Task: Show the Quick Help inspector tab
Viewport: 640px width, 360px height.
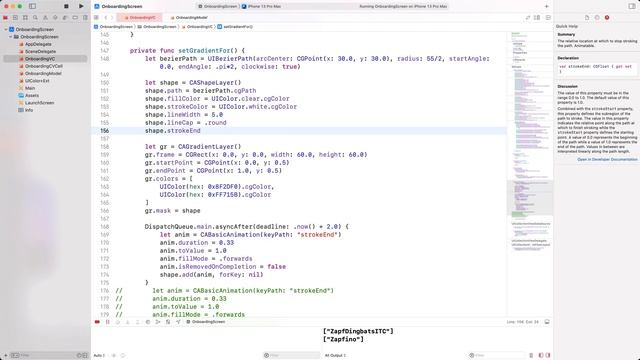Action: point(607,18)
